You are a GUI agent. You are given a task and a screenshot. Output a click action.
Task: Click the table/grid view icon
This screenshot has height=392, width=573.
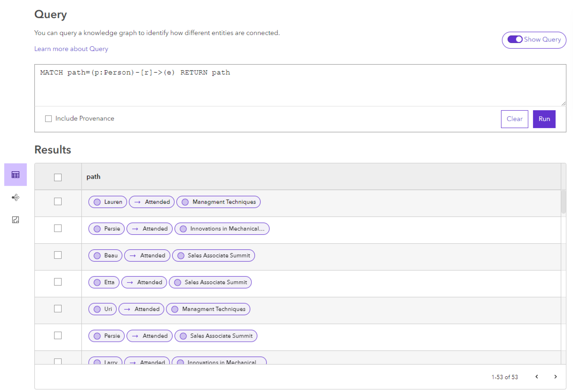coord(16,174)
